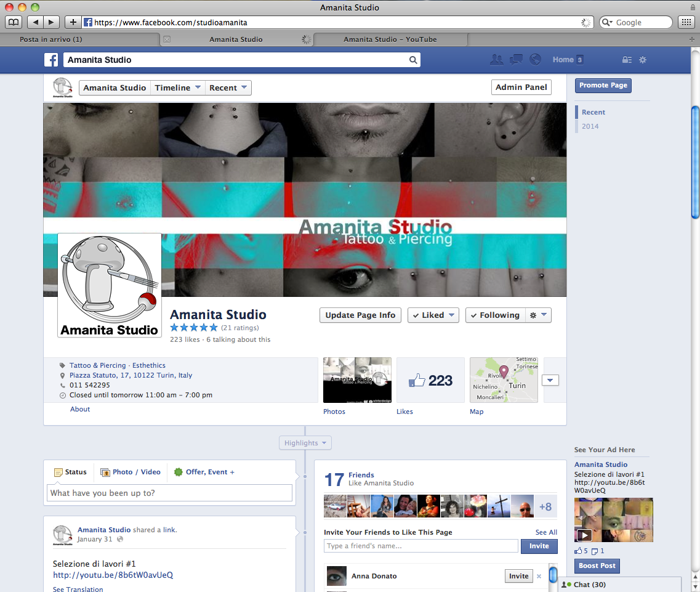Open the Admin Panel
The width and height of the screenshot is (700, 592).
point(521,87)
